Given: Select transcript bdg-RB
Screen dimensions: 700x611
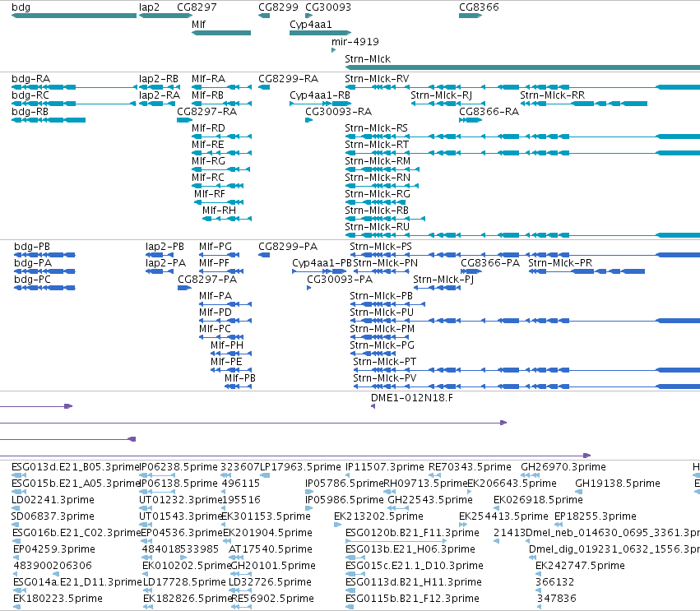Looking at the screenshot, I should coord(30,112).
